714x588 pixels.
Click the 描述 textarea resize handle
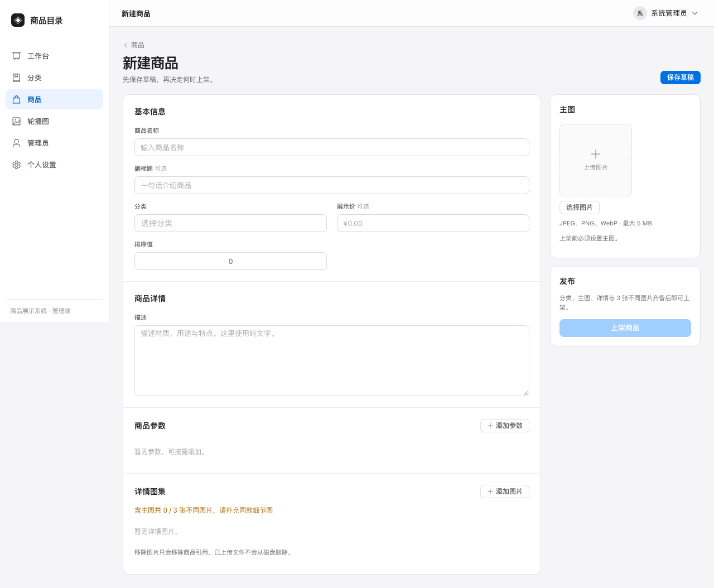pyautogui.click(x=526, y=393)
